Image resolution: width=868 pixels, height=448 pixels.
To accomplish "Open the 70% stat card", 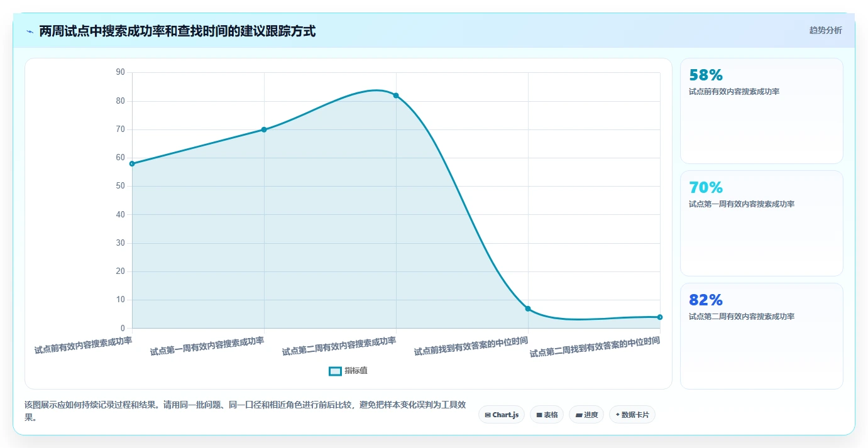I will [x=761, y=223].
